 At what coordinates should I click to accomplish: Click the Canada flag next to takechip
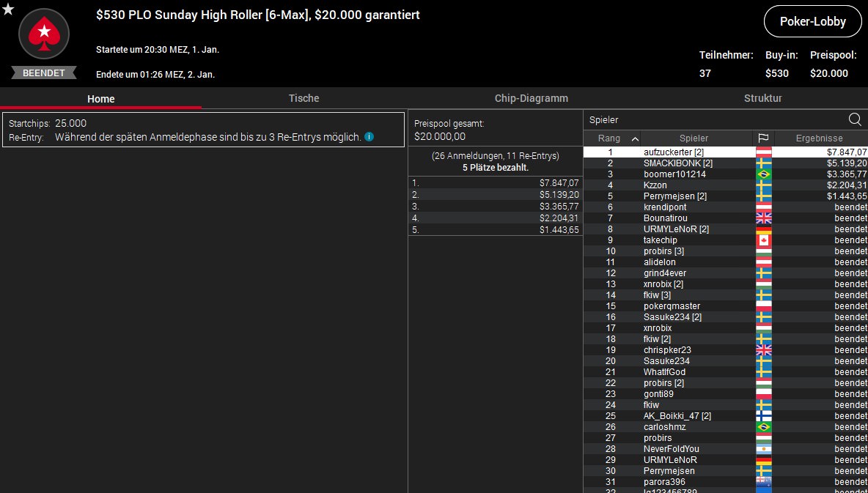pyautogui.click(x=763, y=240)
